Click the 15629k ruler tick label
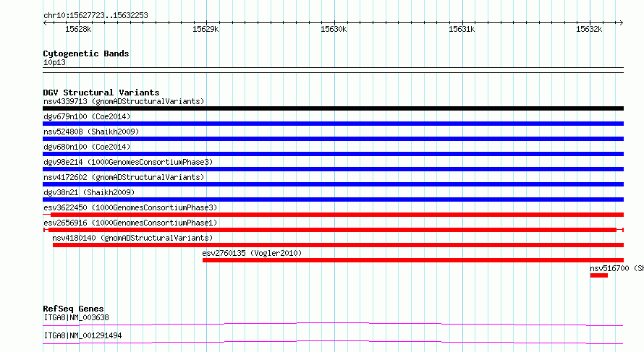 tap(206, 29)
